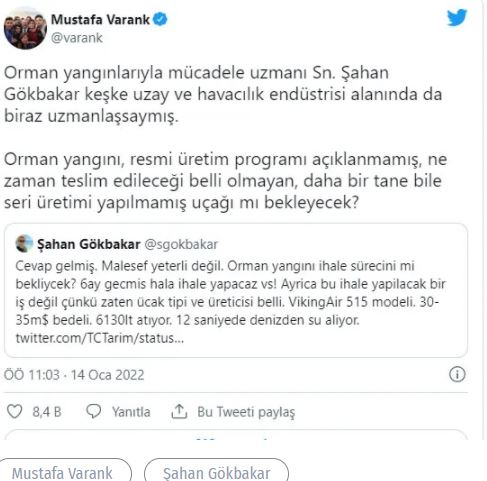This screenshot has width=487, height=481.
Task: Click Şahan Gökbakar name in quoted tweet
Action: [x=88, y=244]
